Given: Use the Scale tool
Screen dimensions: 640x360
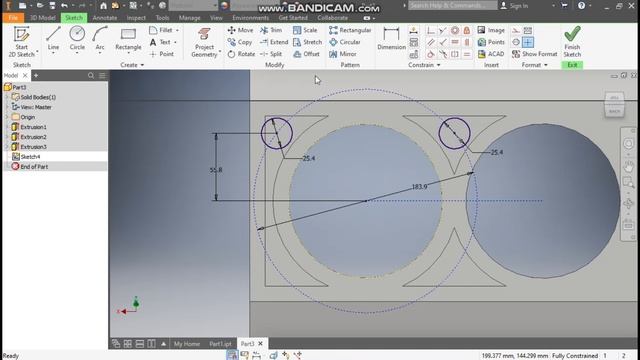Looking at the screenshot, I should (x=305, y=30).
